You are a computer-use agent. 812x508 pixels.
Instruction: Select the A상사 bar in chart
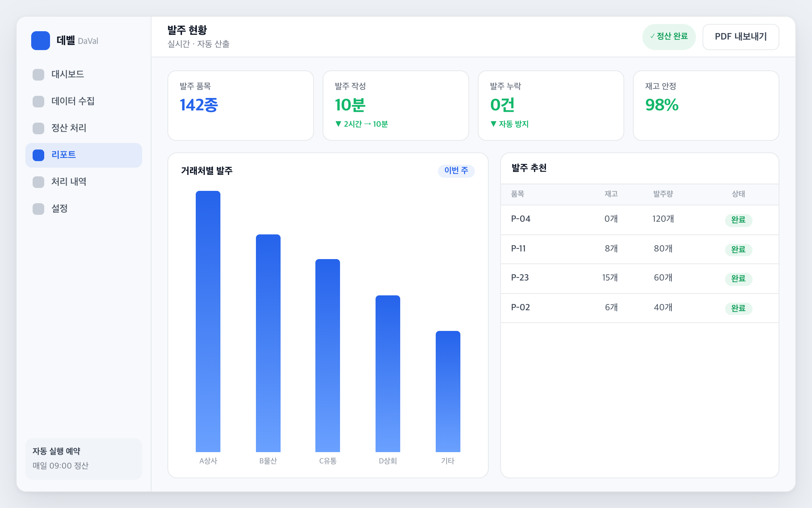(208, 321)
